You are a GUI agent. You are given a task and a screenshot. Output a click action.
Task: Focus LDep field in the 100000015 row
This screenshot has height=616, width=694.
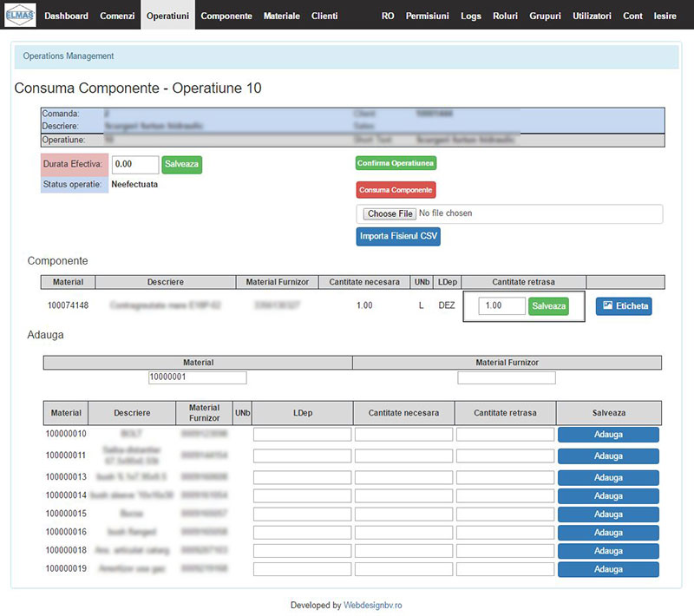(x=302, y=514)
